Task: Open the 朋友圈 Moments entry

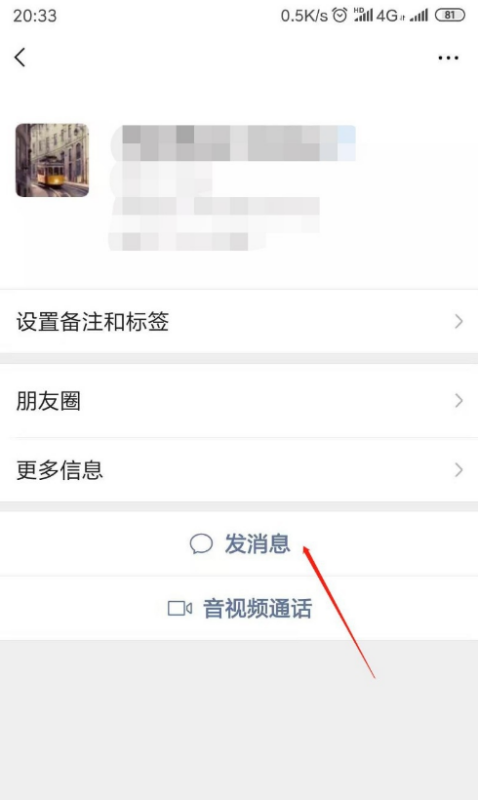Action: pos(239,401)
